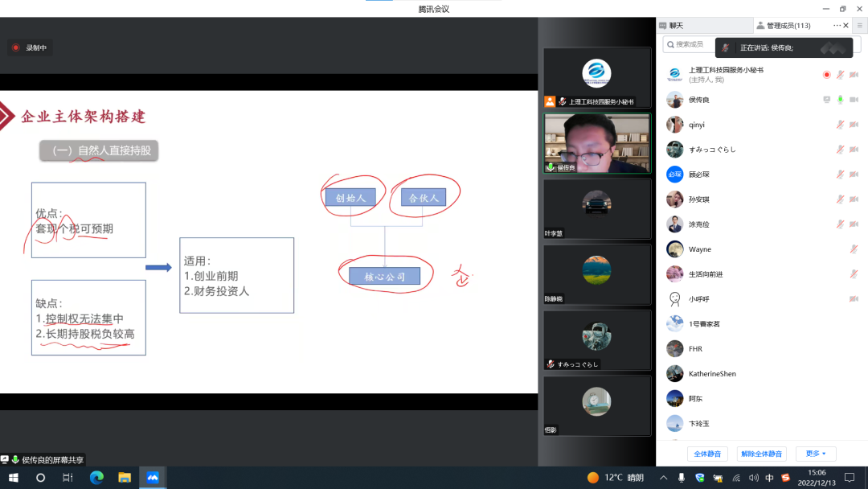
Task: Unmute qinyi's microphone in member list
Action: (841, 125)
